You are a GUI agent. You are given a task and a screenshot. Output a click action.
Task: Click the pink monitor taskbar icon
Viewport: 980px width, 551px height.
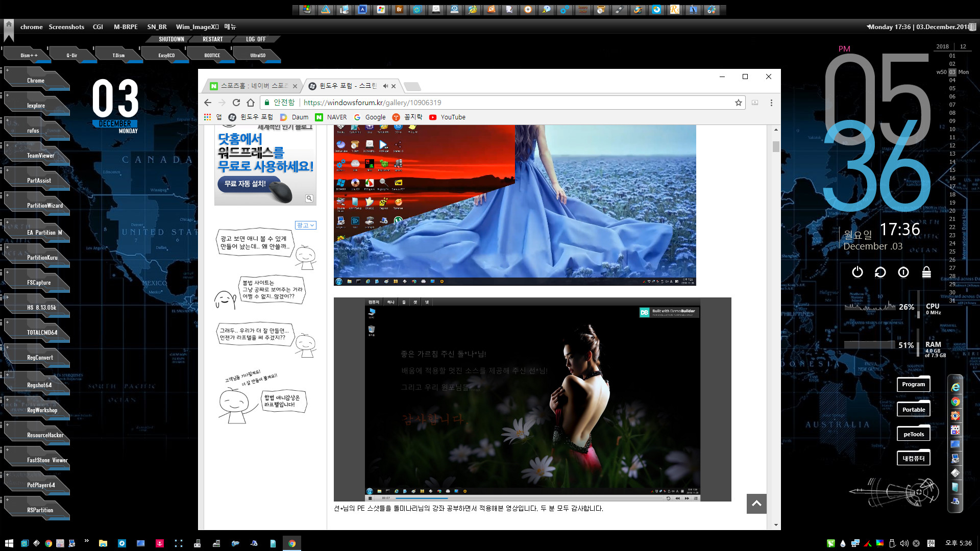click(x=160, y=543)
